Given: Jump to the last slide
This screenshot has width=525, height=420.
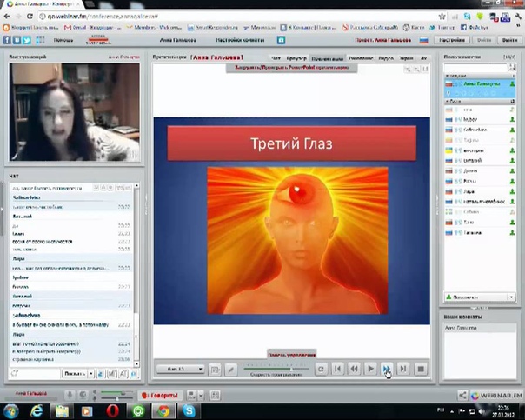Looking at the screenshot, I should point(403,369).
